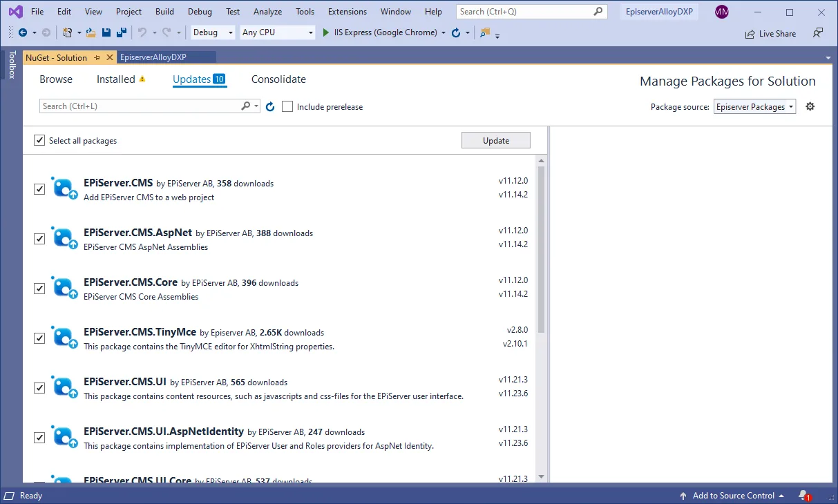Open the MM user account avatar
The height and width of the screenshot is (504, 838).
722,12
